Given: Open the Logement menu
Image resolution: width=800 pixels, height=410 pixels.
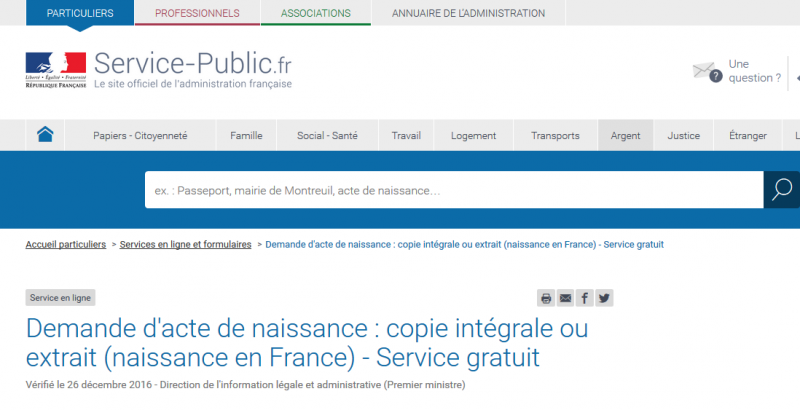Looking at the screenshot, I should [473, 136].
